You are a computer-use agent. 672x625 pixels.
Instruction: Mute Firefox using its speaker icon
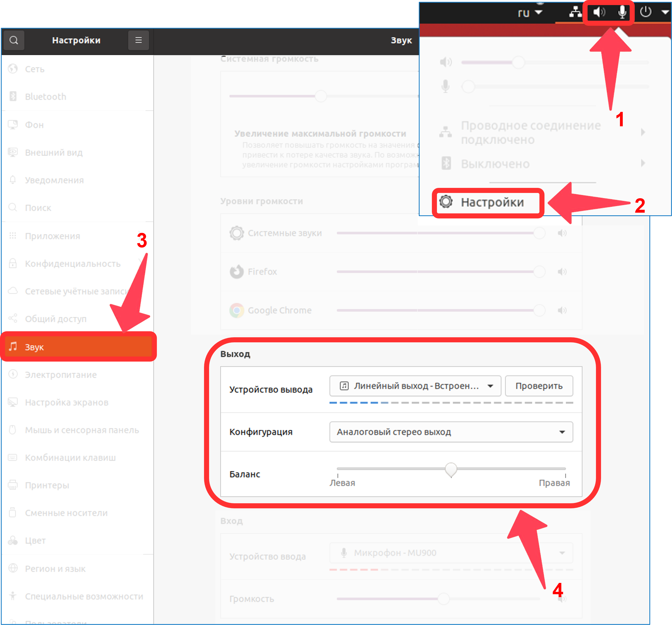[x=562, y=272]
